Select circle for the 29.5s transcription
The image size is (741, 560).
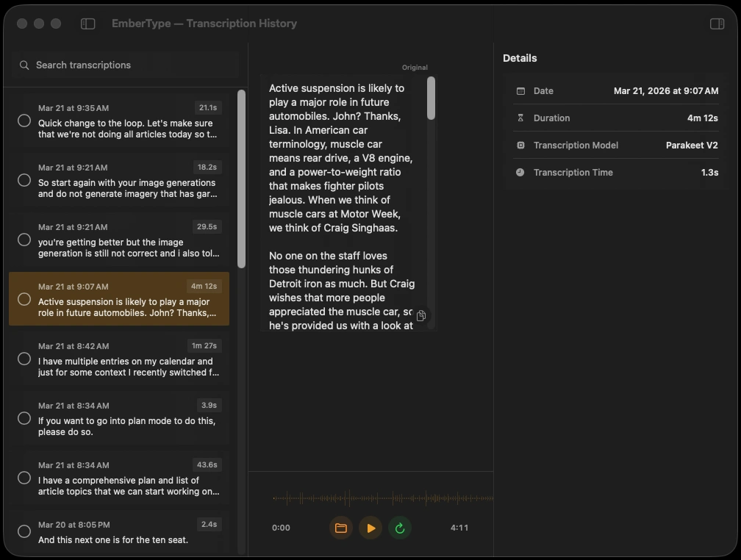pyautogui.click(x=24, y=240)
